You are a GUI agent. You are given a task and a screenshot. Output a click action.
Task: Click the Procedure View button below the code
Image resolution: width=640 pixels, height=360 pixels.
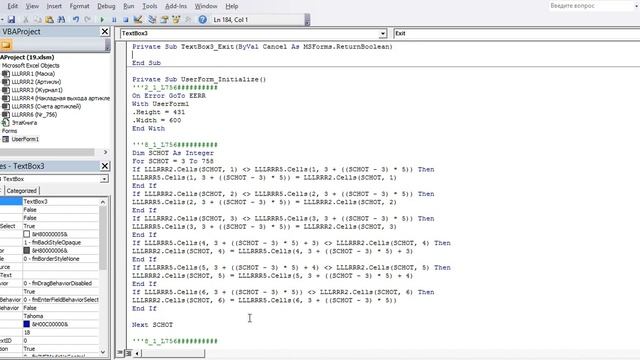120,353
